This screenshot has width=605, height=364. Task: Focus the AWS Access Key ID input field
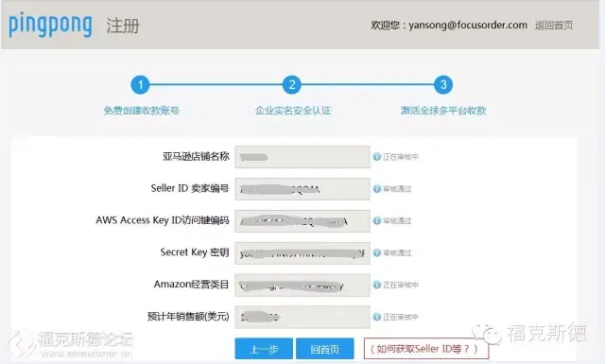[302, 221]
